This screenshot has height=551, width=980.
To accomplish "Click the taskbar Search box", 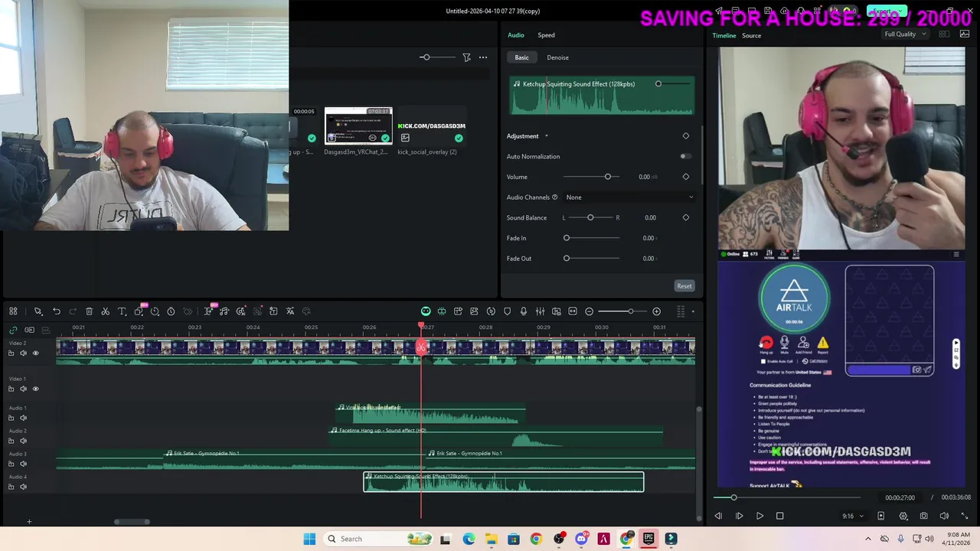I will click(x=378, y=539).
